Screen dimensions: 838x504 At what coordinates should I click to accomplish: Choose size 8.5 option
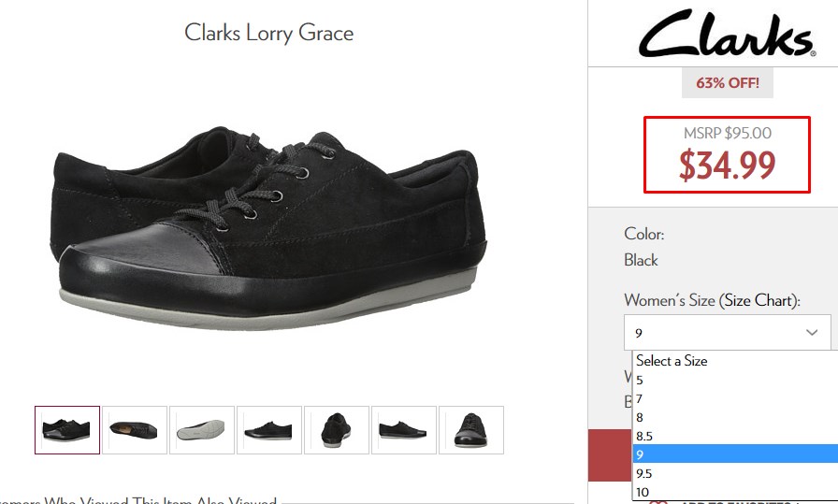(x=735, y=436)
